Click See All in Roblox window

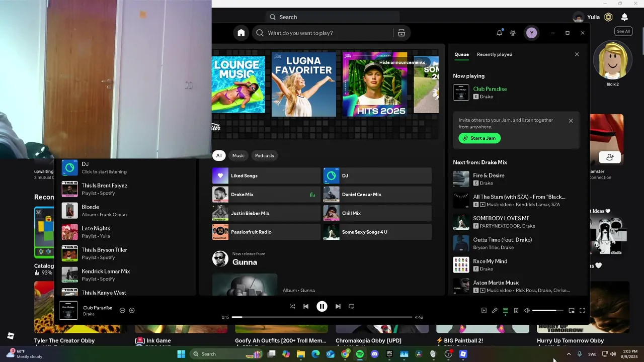click(623, 31)
